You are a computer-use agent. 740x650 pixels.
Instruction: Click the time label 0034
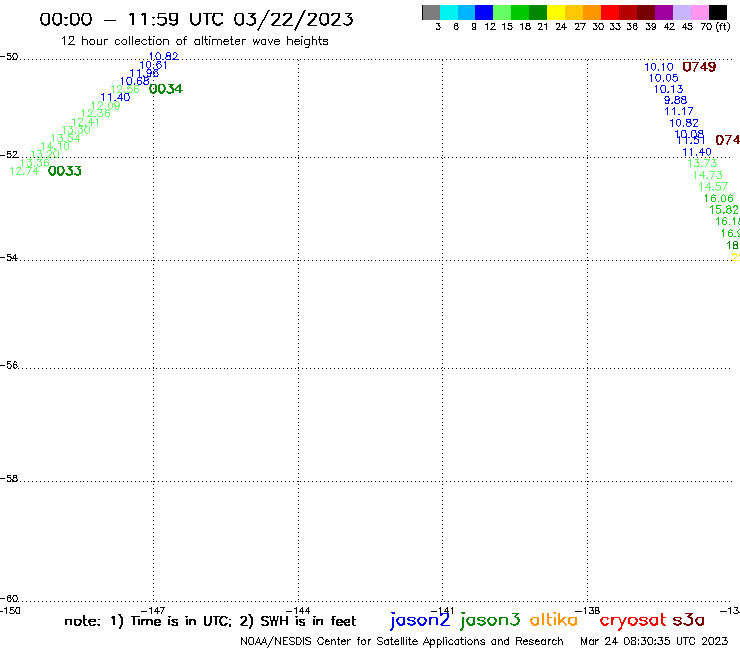166,89
